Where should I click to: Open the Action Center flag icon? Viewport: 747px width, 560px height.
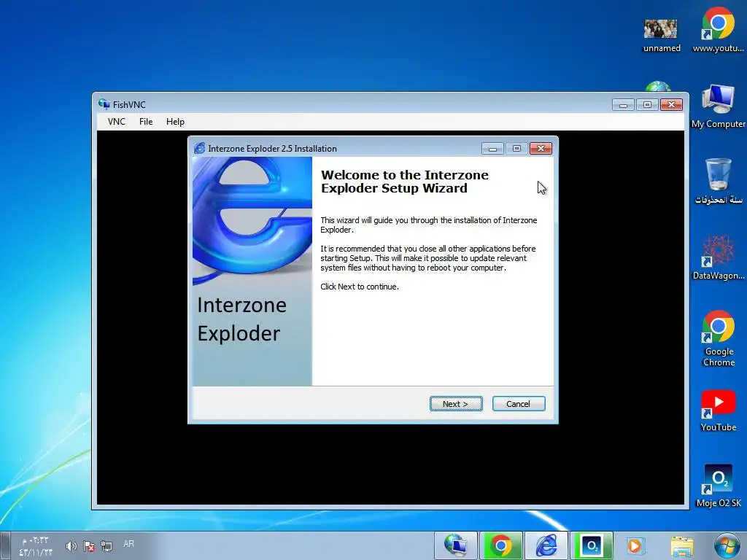click(x=88, y=545)
